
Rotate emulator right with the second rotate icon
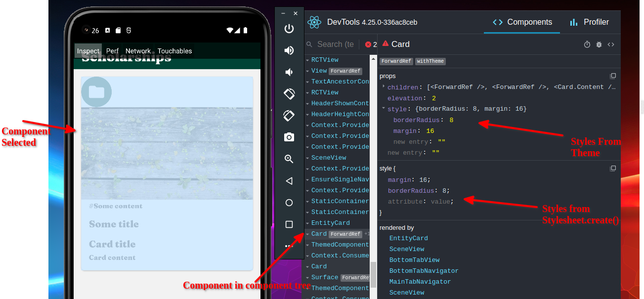coord(289,115)
